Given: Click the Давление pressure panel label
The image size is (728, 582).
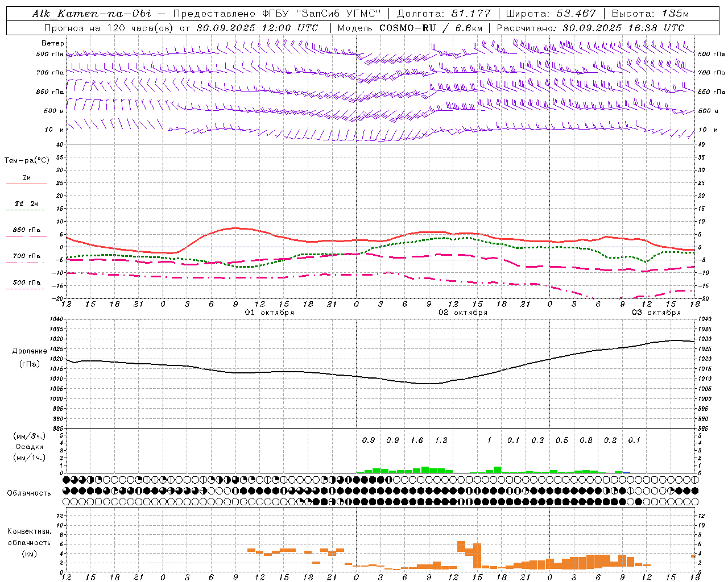Looking at the screenshot, I should click(30, 351).
